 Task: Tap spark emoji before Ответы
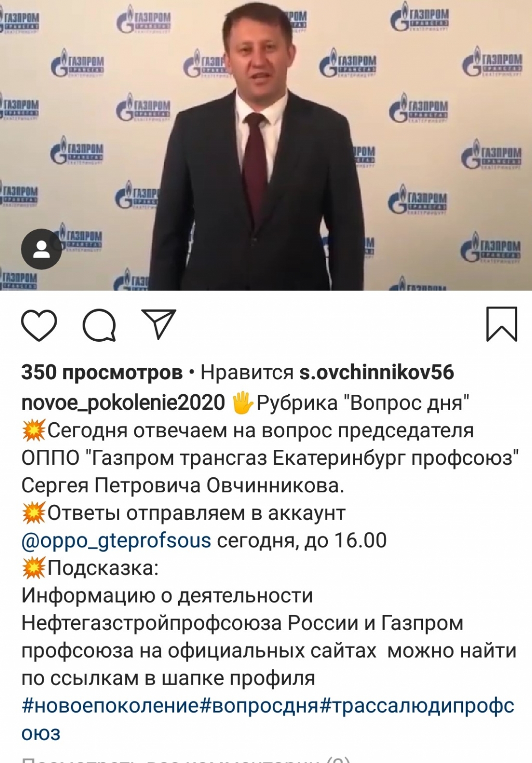34,513
